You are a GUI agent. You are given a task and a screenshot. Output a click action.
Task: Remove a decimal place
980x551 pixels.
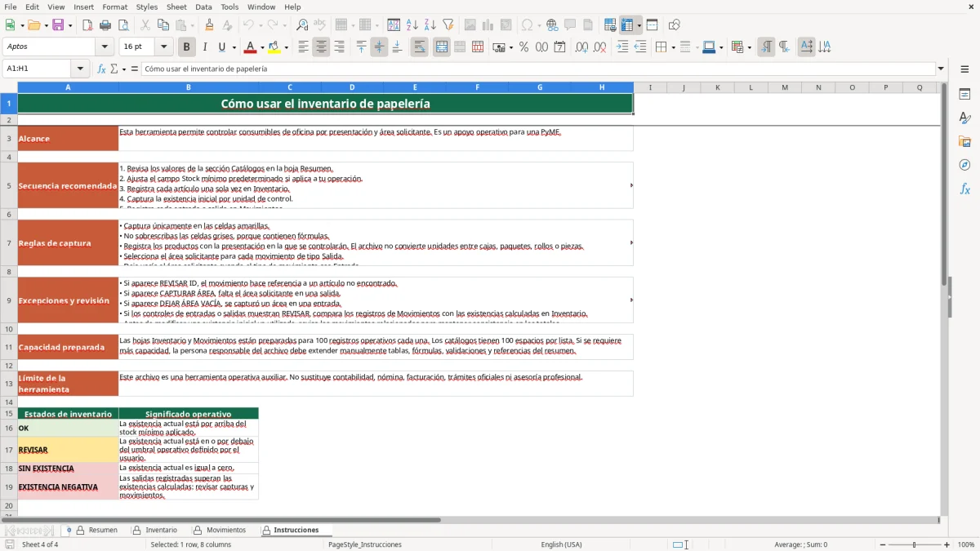(600, 47)
